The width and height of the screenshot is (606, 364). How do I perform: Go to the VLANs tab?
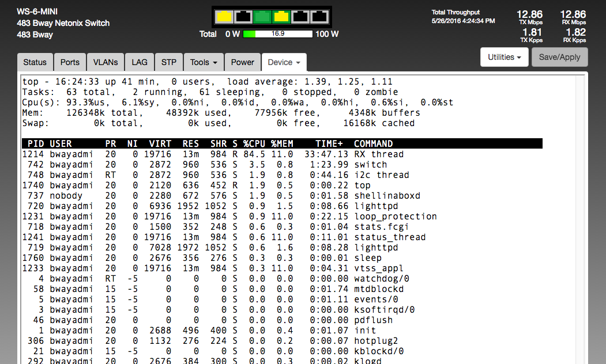coord(106,62)
